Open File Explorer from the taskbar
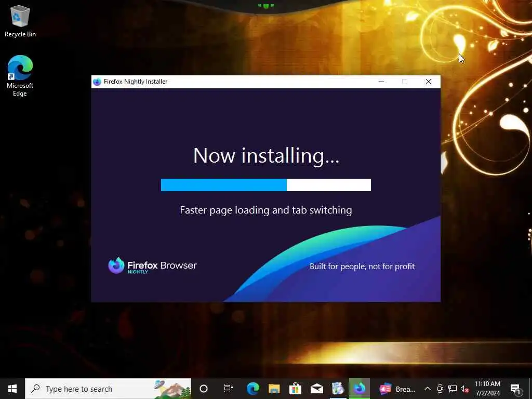Screen dimensions: 532x399 point(274,389)
